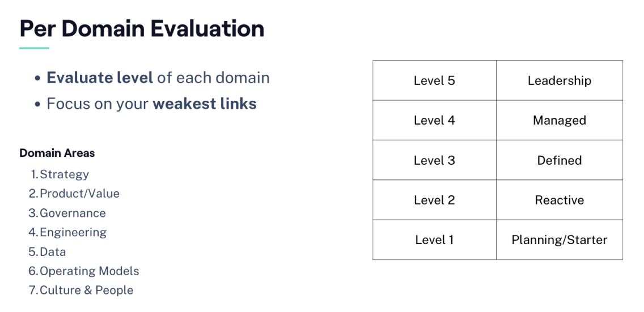This screenshot has height=312, width=644.
Task: Select the 'Product/Value' list item
Action: (79, 194)
